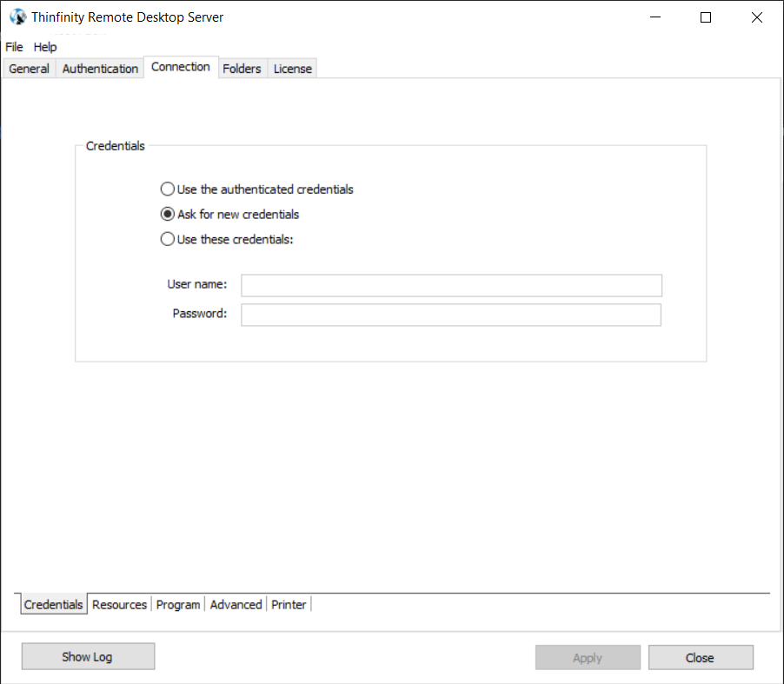
Task: Open the Folders tab
Action: pyautogui.click(x=242, y=69)
